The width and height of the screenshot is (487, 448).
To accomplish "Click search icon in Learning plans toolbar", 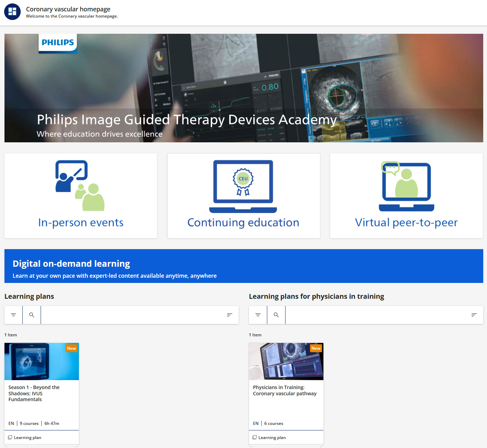I will (x=32, y=315).
